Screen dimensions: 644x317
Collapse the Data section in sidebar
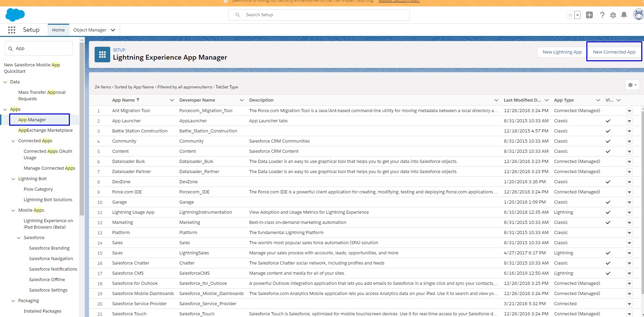click(x=5, y=82)
